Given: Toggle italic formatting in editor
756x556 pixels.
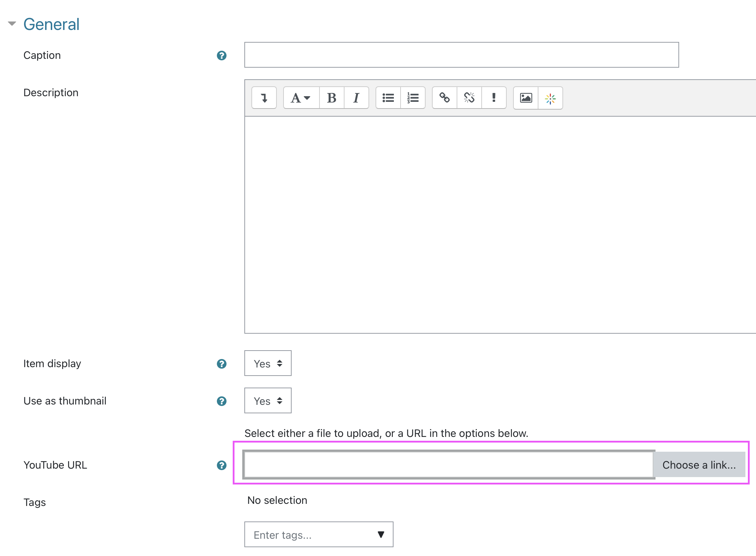Looking at the screenshot, I should [x=356, y=98].
